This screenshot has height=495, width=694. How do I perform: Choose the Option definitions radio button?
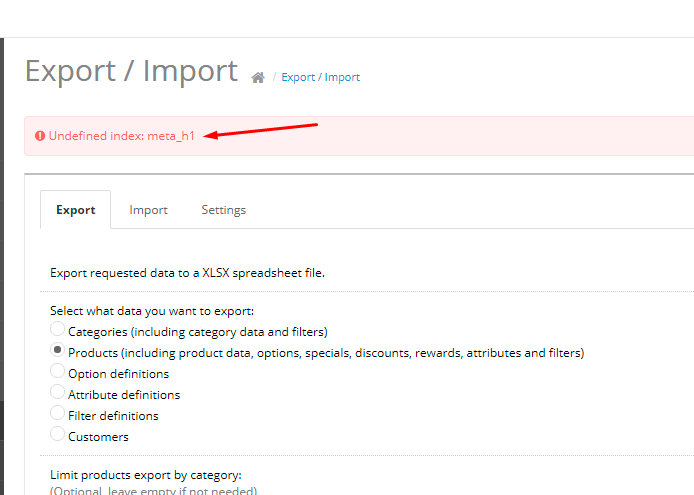pyautogui.click(x=57, y=371)
